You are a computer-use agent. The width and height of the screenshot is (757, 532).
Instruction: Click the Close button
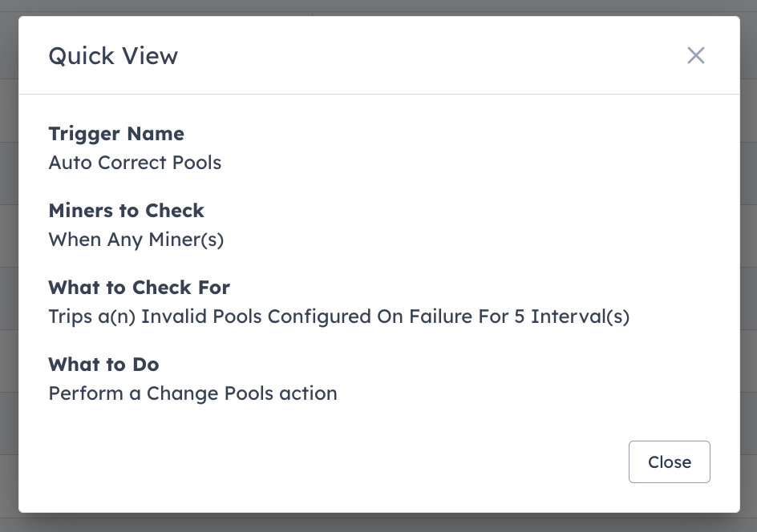coord(669,461)
